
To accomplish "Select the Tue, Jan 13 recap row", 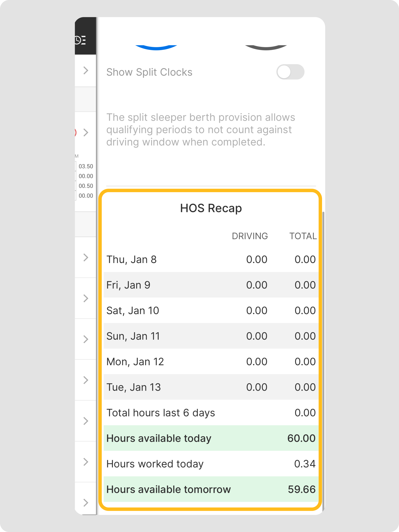I will (x=211, y=387).
